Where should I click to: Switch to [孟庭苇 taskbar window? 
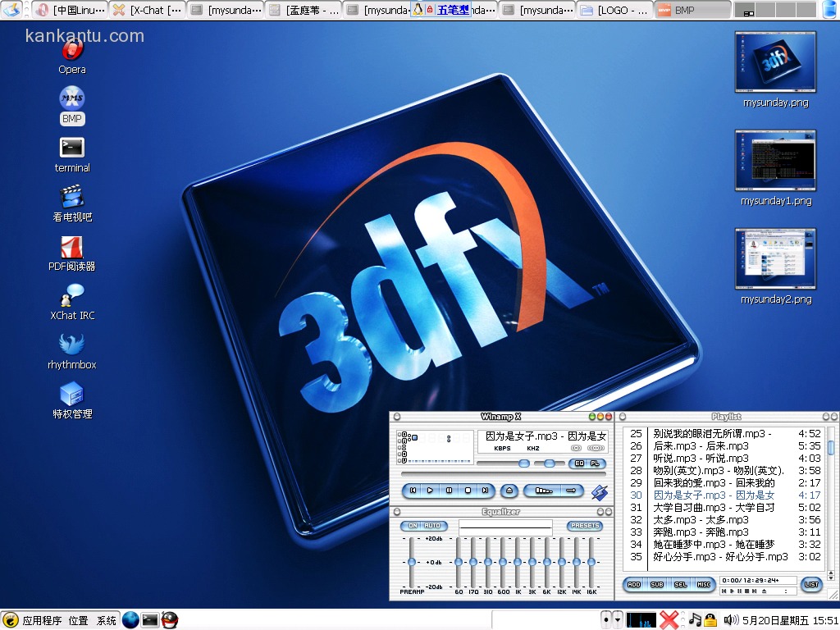coord(304,10)
